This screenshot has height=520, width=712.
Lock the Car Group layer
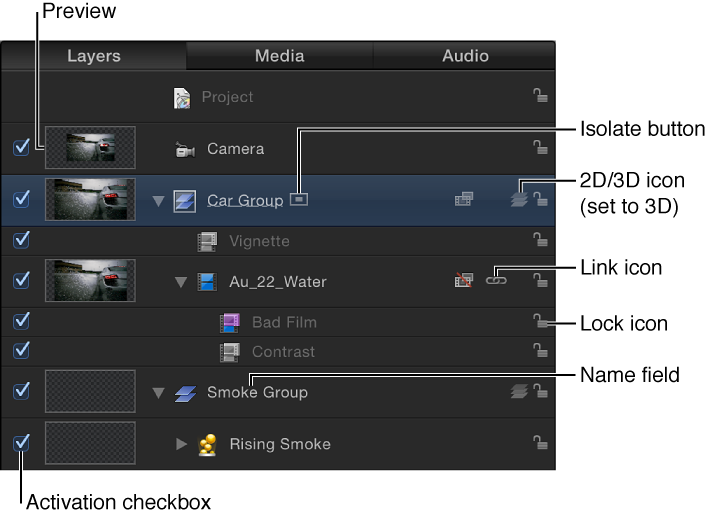540,198
